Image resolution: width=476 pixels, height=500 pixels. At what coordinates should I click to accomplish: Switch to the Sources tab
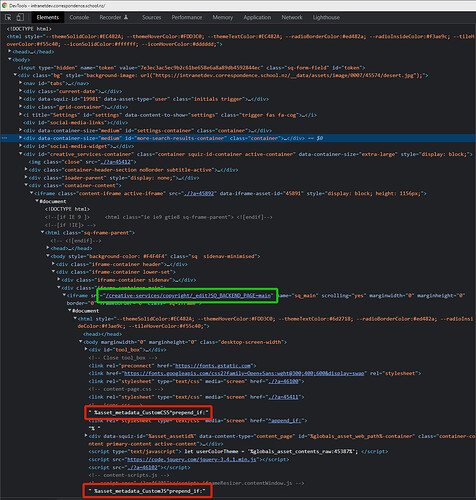[x=151, y=17]
